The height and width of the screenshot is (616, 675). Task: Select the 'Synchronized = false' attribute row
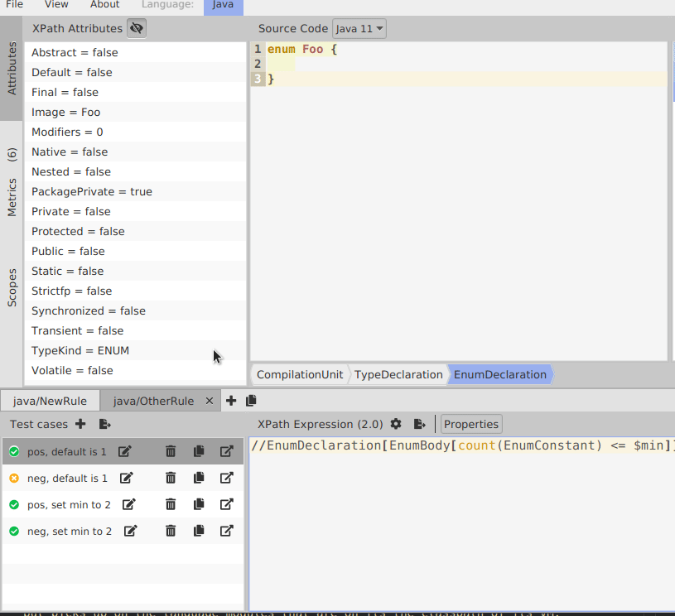[x=135, y=310]
